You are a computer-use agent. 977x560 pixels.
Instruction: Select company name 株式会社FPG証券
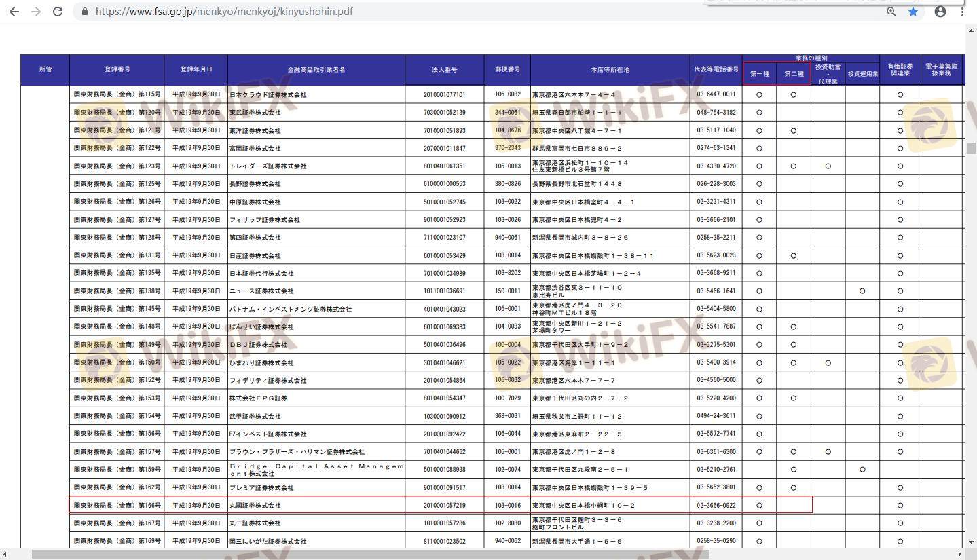(258, 398)
